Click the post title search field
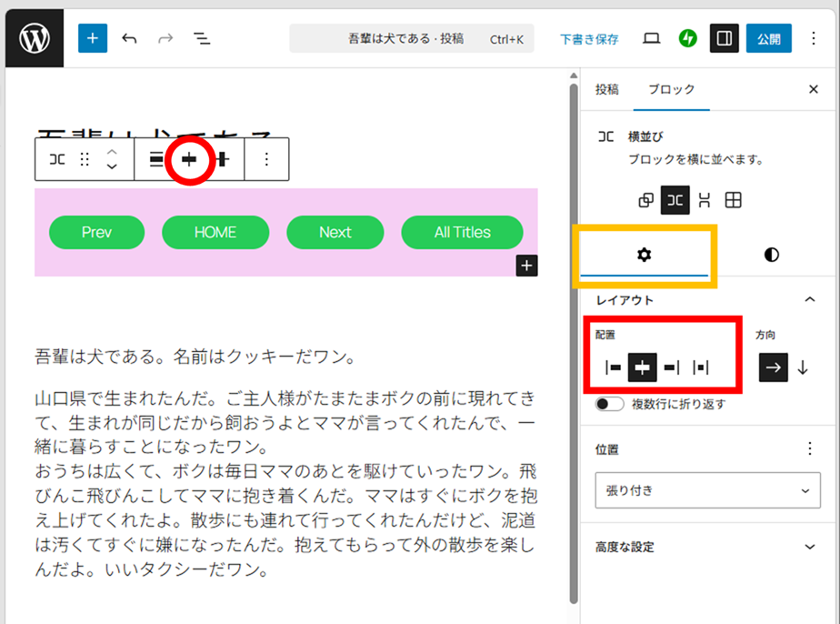Screen dimensions: 840x624 411,38
